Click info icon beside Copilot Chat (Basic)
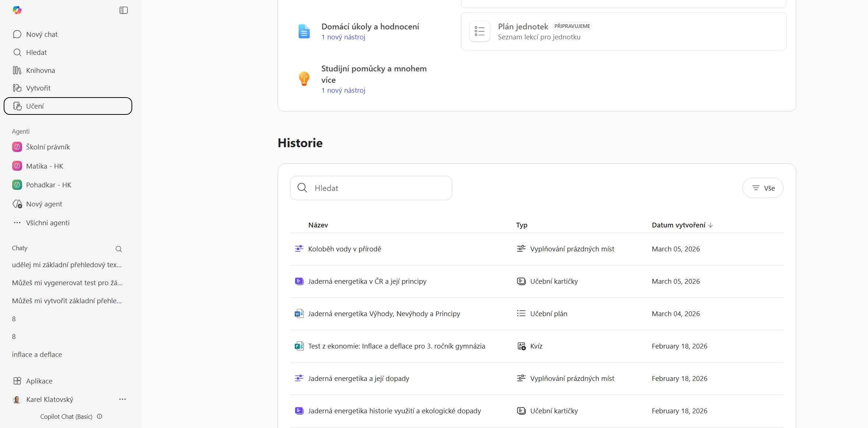Image resolution: width=868 pixels, height=428 pixels. pos(99,416)
